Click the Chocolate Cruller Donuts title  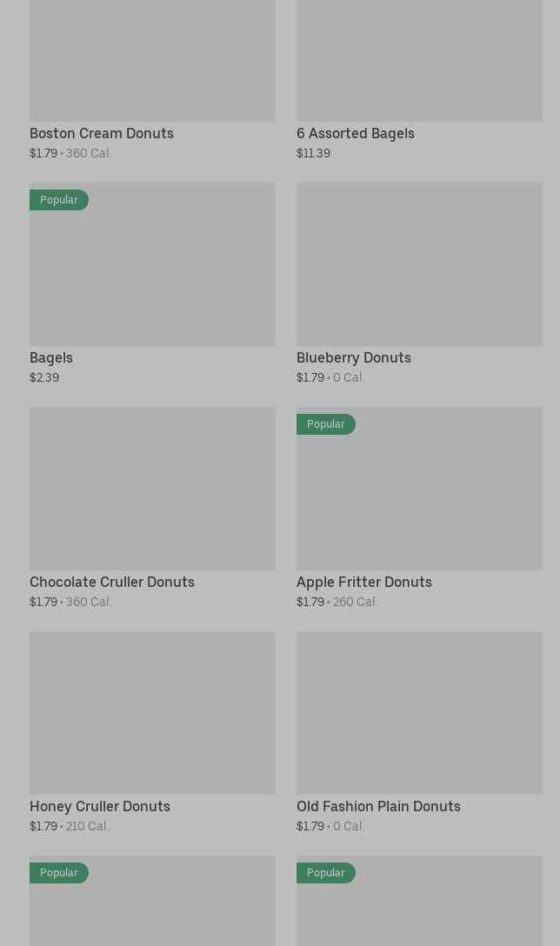(112, 582)
